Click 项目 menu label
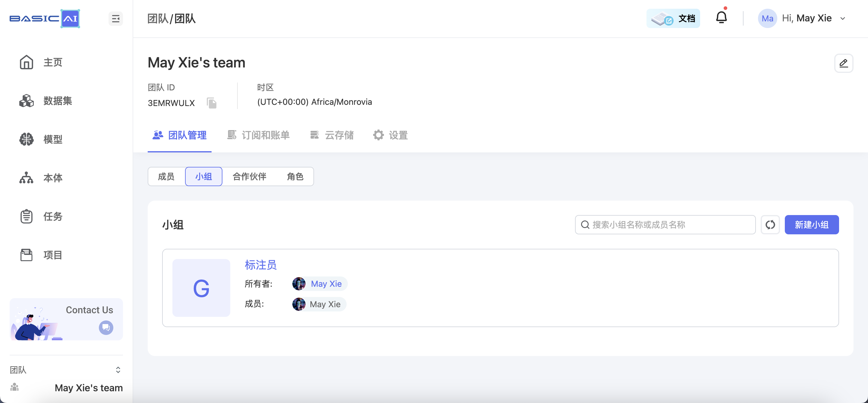This screenshot has height=403, width=868. [x=53, y=255]
